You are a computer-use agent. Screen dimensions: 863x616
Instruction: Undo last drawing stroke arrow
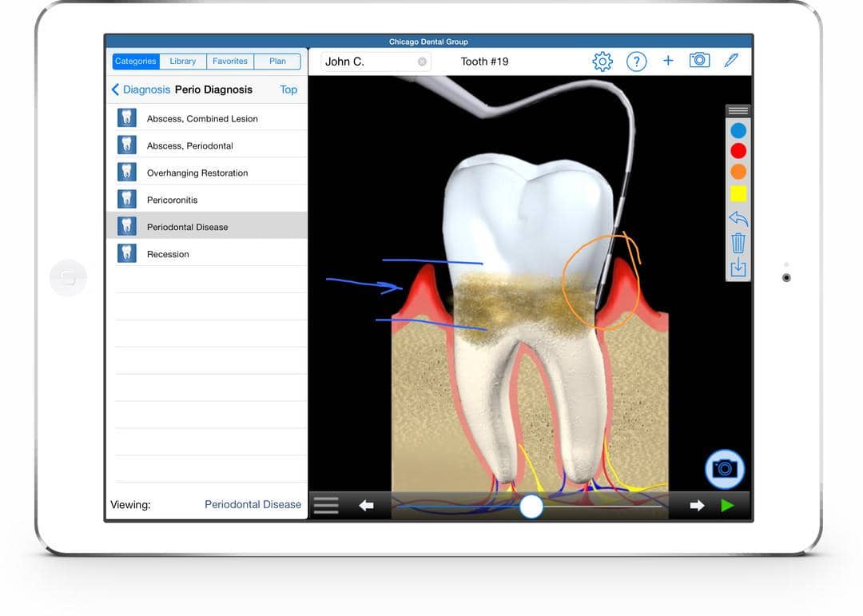(738, 218)
